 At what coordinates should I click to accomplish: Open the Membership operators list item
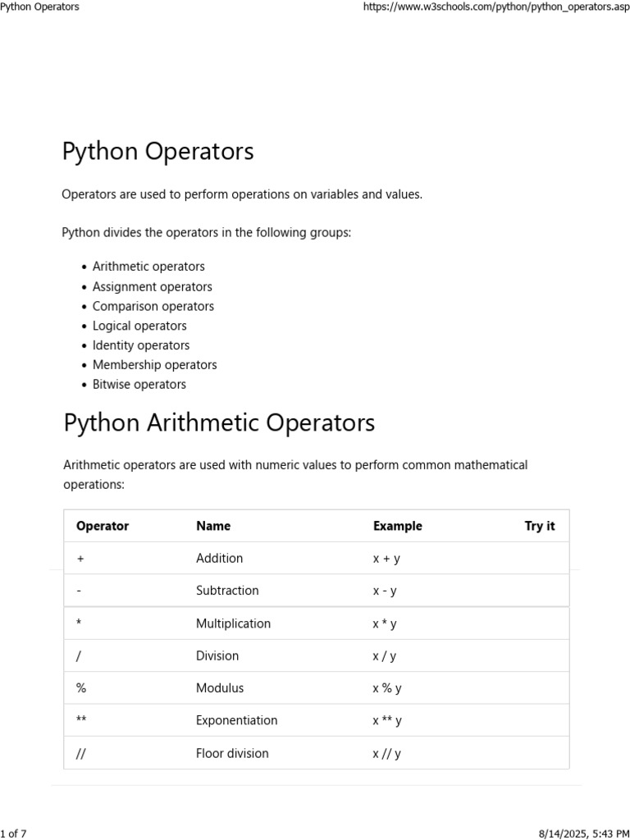tap(154, 365)
